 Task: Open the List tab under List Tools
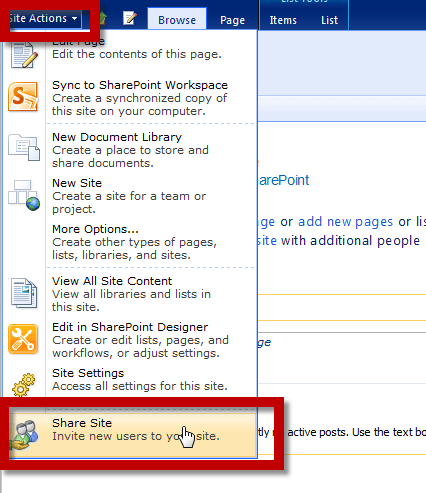pos(329,20)
